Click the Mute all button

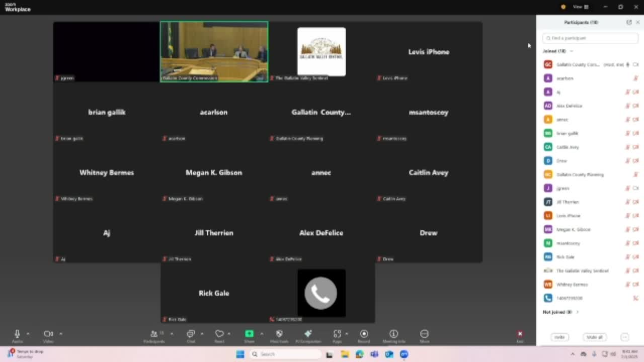point(595,337)
